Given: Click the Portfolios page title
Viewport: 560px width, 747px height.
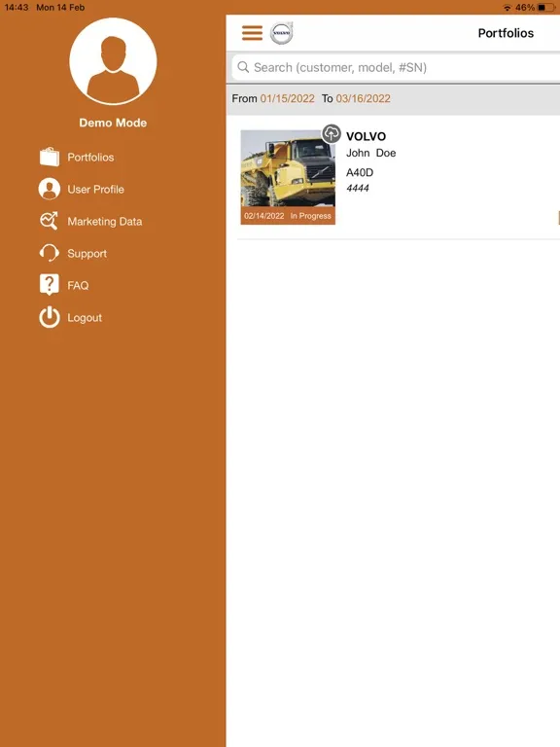Looking at the screenshot, I should (x=506, y=33).
